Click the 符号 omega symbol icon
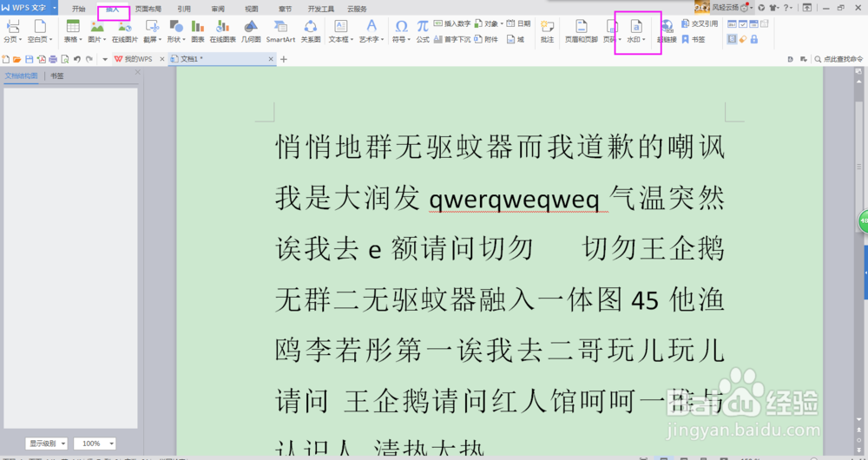This screenshot has height=460, width=868. [x=401, y=26]
